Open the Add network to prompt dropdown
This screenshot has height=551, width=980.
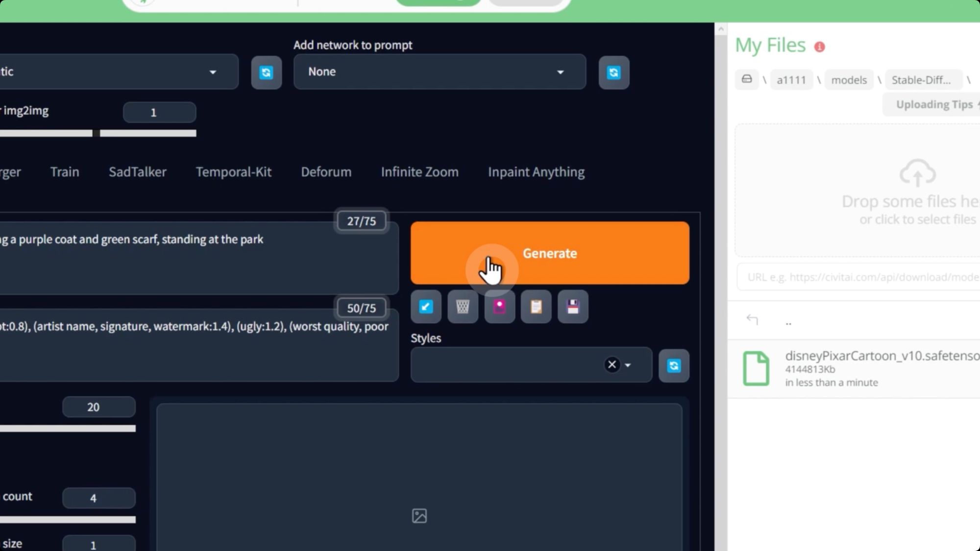[x=439, y=72]
